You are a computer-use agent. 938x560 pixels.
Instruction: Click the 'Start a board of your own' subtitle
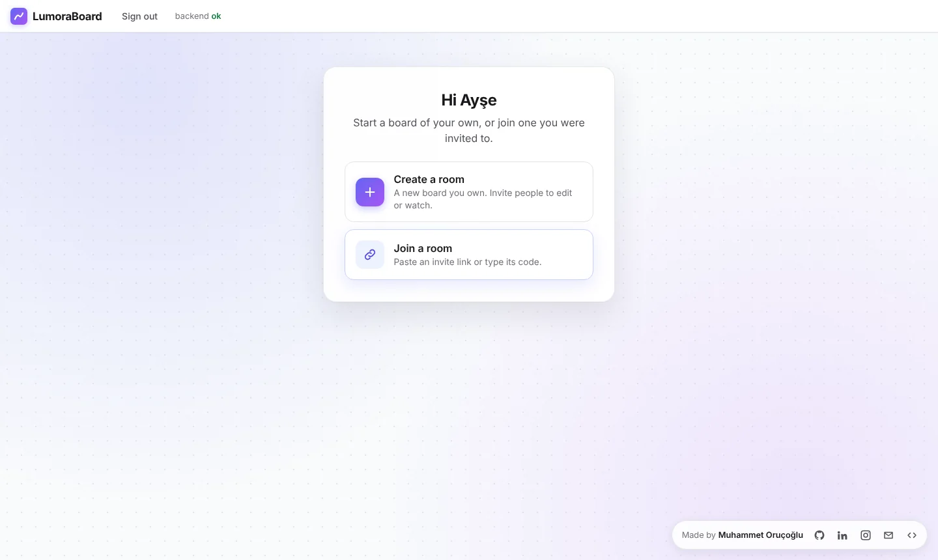tap(469, 130)
